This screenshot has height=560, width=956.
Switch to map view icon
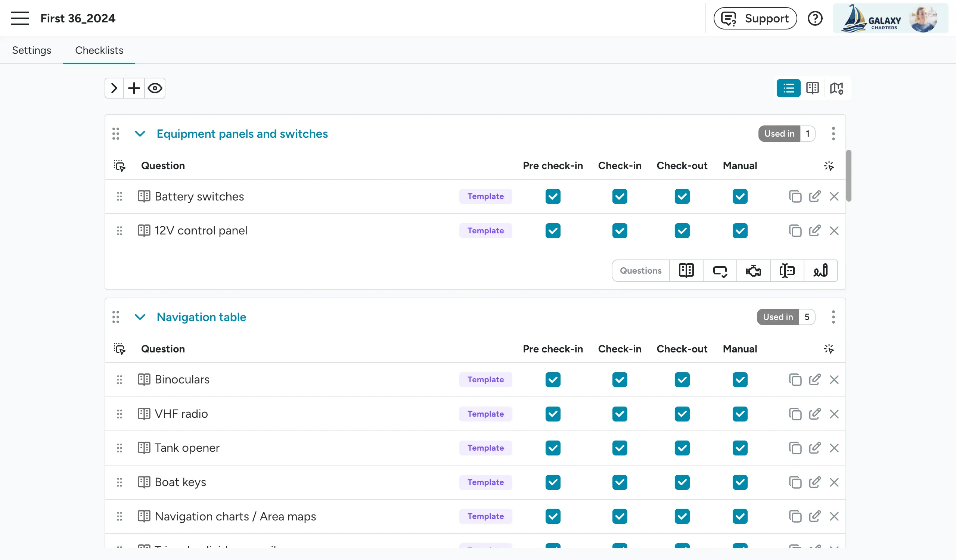[x=836, y=88]
